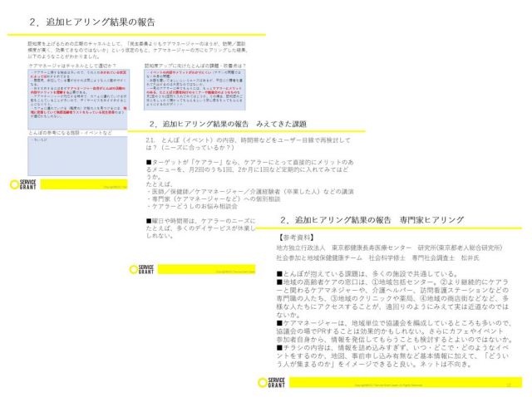Click the Service Grant logo on the 専門家ヒアリング slide
This screenshot has width=532, height=397.
[272, 382]
